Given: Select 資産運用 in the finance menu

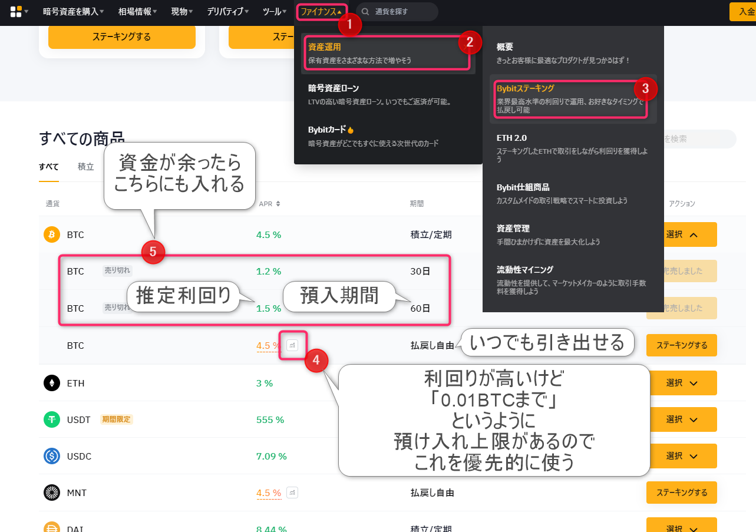Looking at the screenshot, I should (x=388, y=53).
